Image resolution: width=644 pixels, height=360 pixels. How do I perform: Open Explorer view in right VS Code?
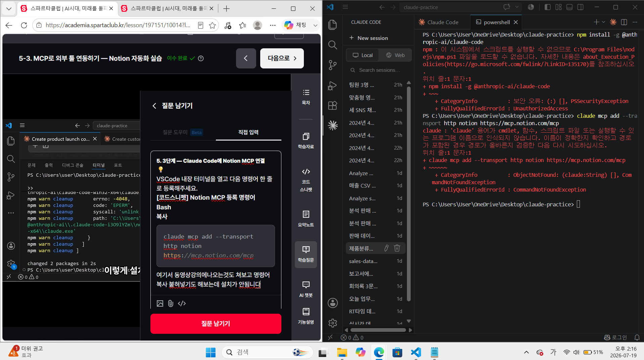click(332, 25)
